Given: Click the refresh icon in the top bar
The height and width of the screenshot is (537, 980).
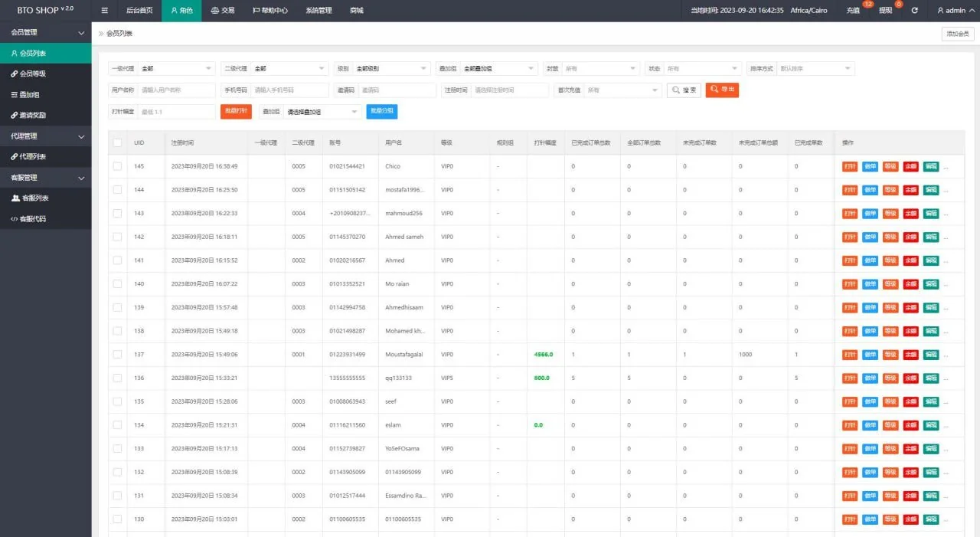Looking at the screenshot, I should [914, 11].
